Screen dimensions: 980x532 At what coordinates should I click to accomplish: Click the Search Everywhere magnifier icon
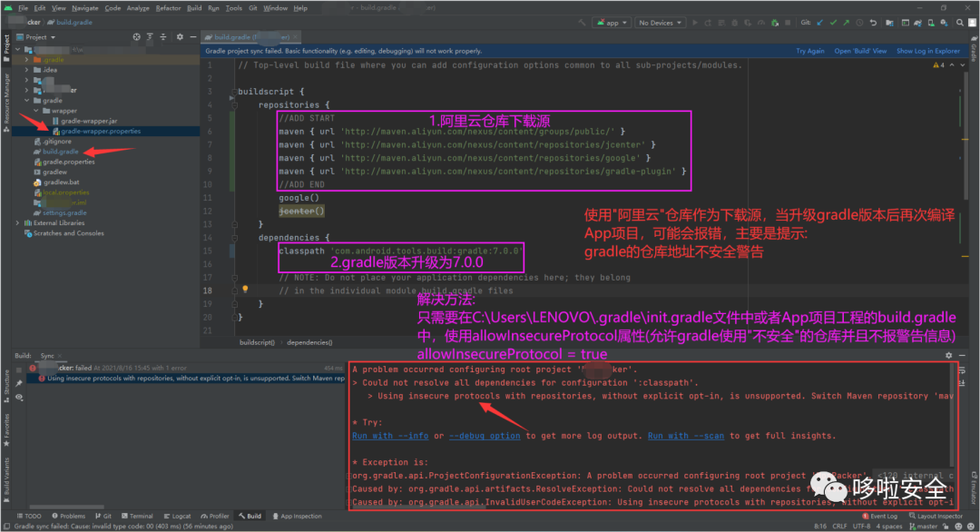[x=960, y=23]
